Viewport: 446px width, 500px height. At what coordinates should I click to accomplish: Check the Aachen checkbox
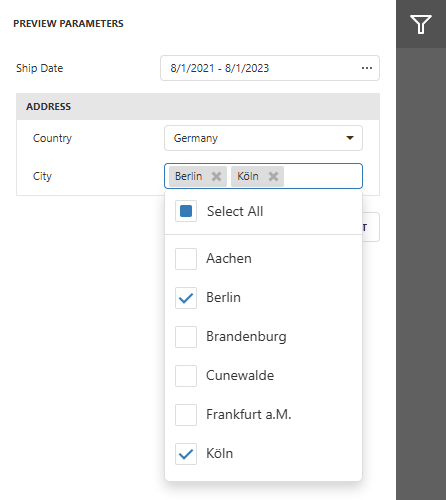[x=186, y=259]
